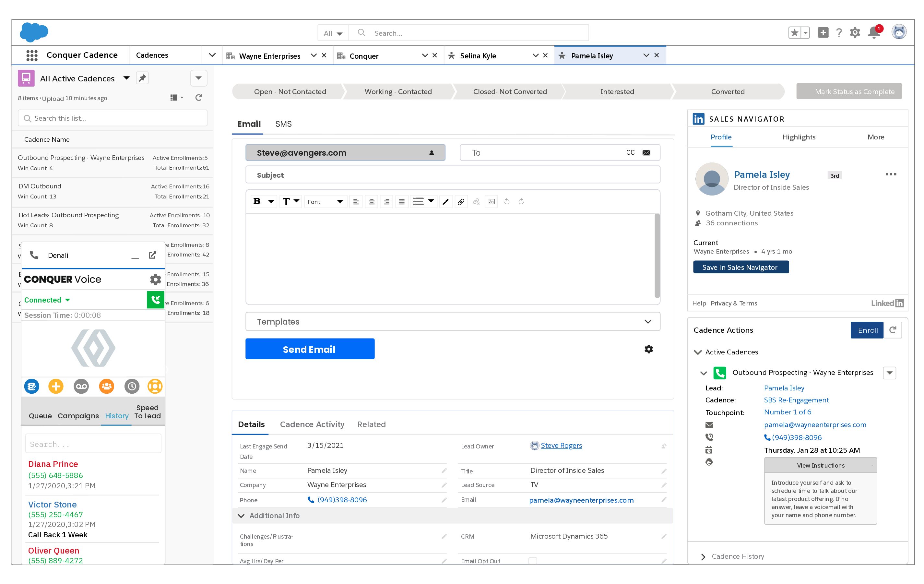
Task: Insert a link in email editor
Action: click(461, 201)
